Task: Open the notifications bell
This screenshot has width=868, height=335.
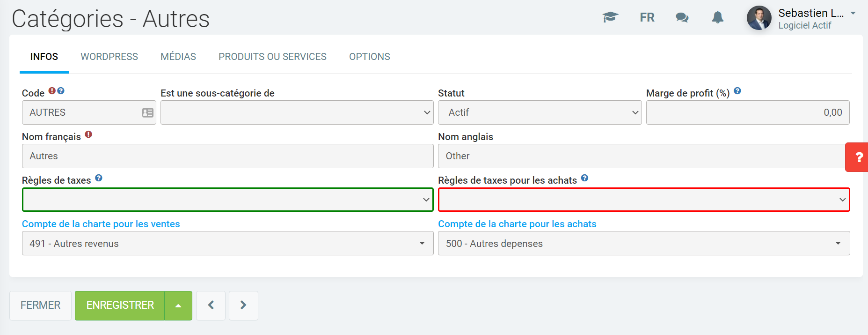Action: [x=717, y=17]
